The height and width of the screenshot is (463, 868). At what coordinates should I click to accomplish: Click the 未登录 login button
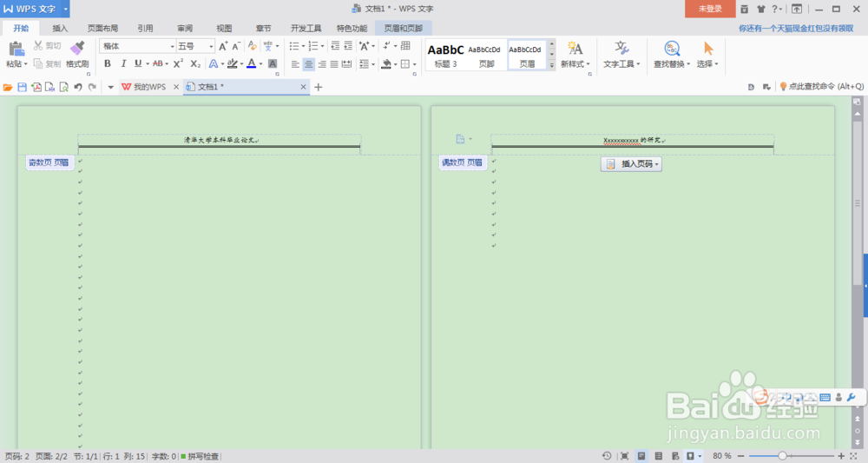pos(710,9)
